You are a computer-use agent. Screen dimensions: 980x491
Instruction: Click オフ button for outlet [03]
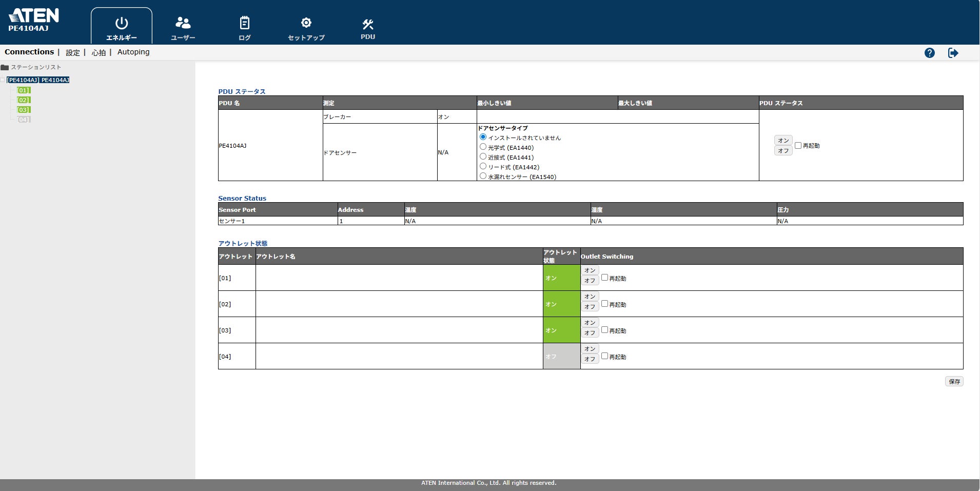pos(590,333)
